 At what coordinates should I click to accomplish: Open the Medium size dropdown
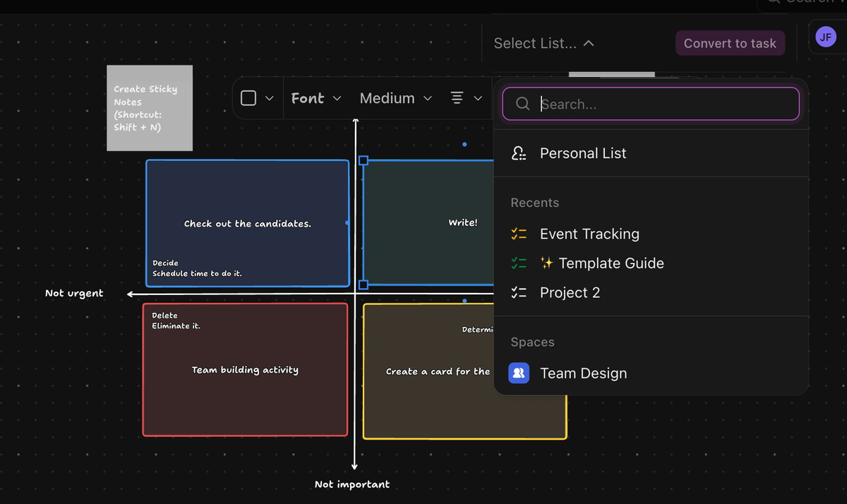(395, 98)
